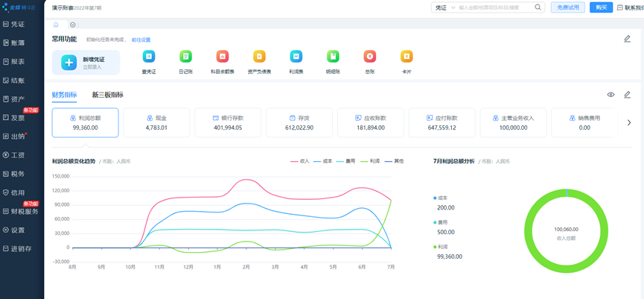Open the 日记账 shortcut icon
This screenshot has width=644, height=299.
coord(185,57)
